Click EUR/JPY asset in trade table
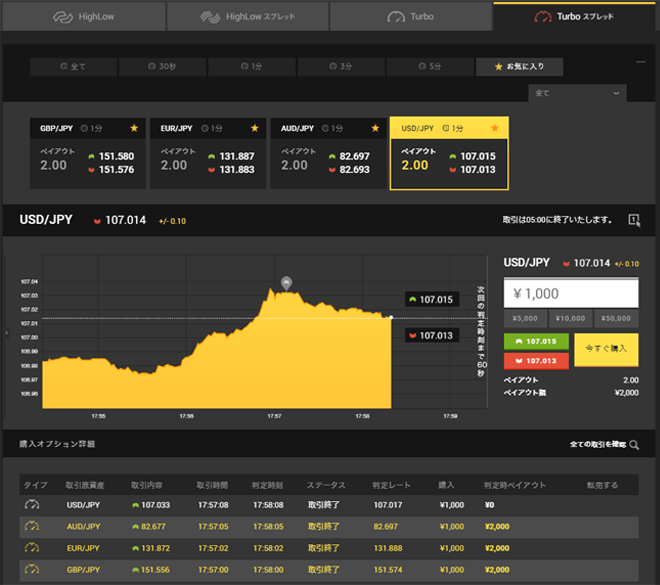The height and width of the screenshot is (585, 660). 83,548
